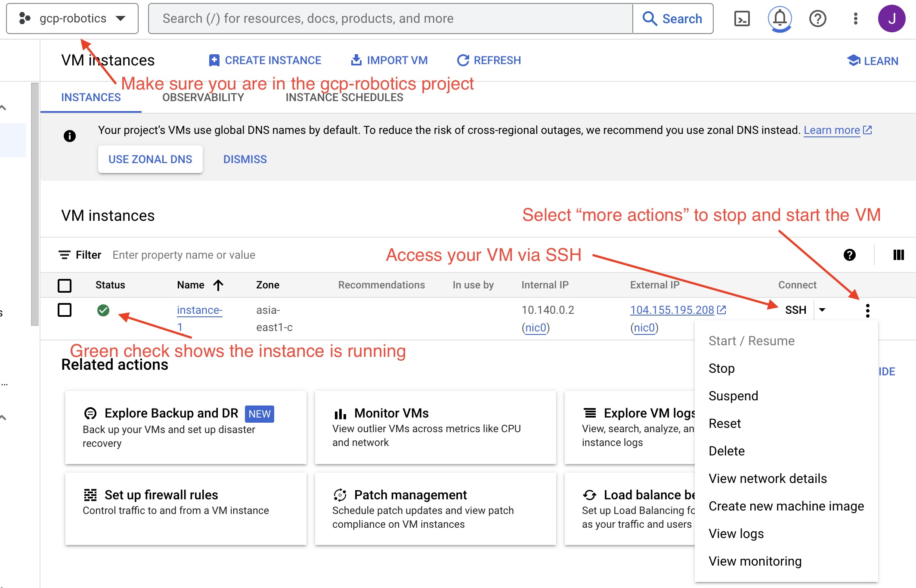Open the gcp-robotics project selector dropdown
Viewport: 916px width, 588px height.
point(72,19)
